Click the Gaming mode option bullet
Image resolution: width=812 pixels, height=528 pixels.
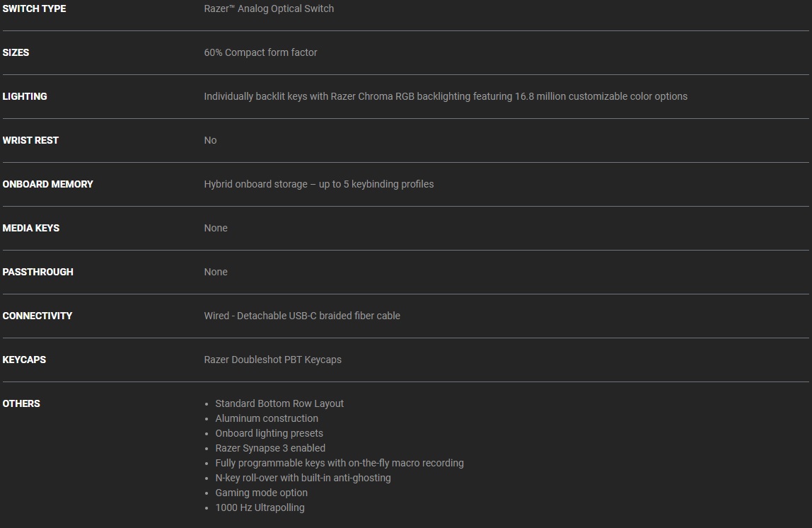click(261, 493)
